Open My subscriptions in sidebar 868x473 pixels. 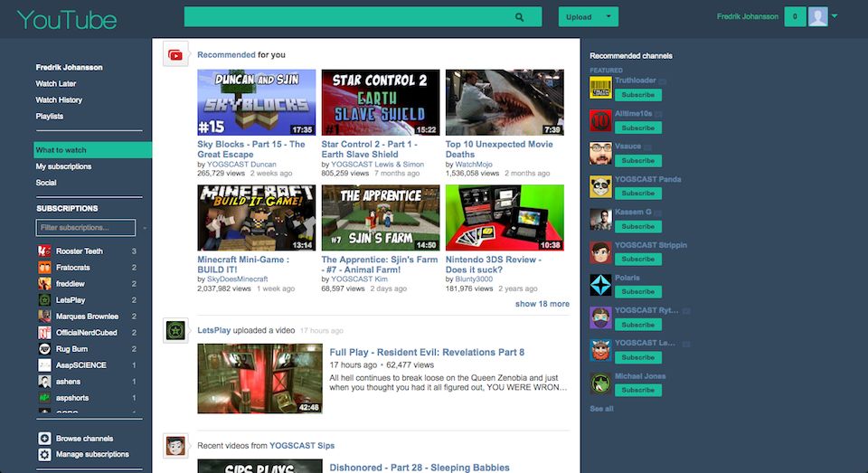(63, 166)
